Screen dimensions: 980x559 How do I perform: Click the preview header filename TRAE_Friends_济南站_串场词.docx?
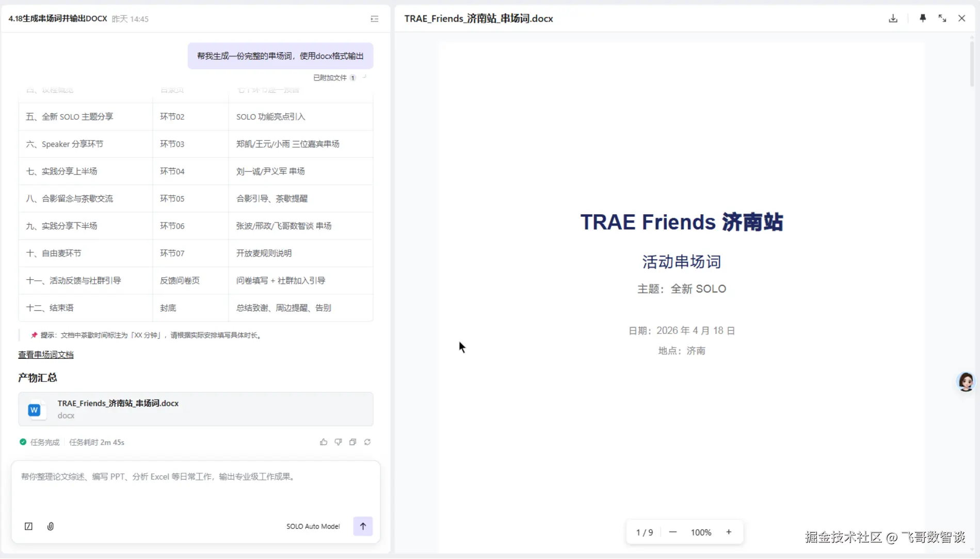tap(478, 19)
